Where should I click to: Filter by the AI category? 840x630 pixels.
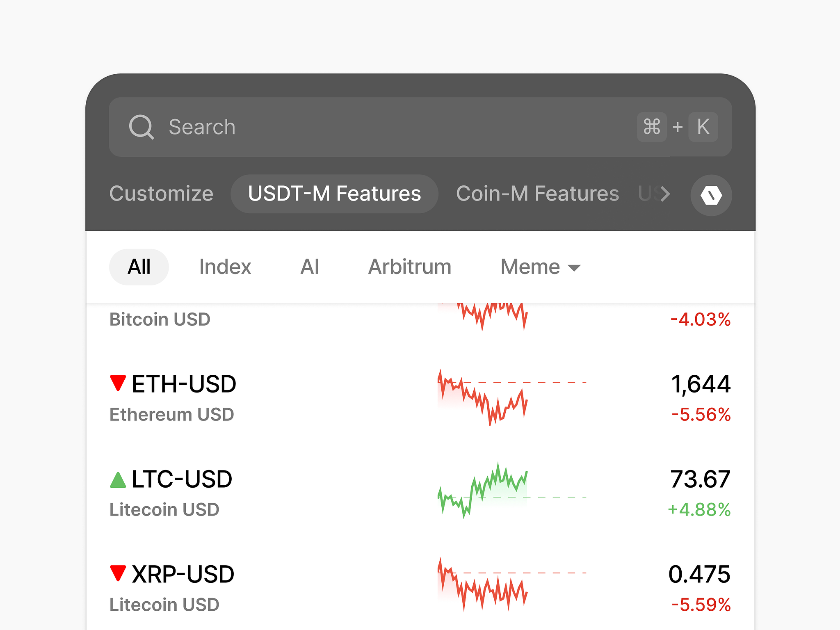(x=310, y=267)
